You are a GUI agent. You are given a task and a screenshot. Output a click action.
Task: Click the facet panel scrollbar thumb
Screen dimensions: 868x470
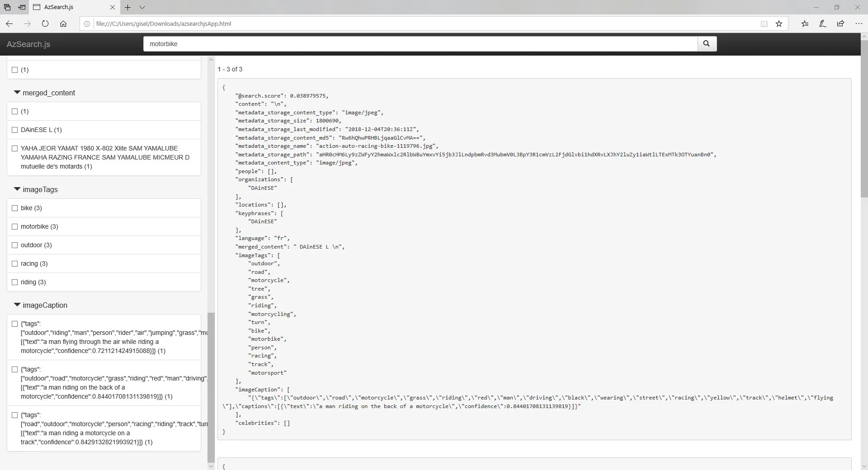[x=211, y=387]
